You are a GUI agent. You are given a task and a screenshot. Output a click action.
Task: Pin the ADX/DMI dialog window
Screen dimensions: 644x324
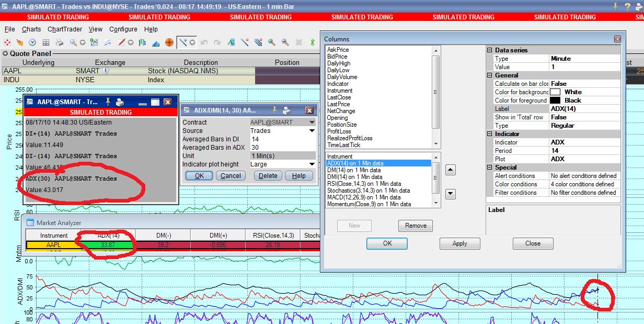point(274,110)
